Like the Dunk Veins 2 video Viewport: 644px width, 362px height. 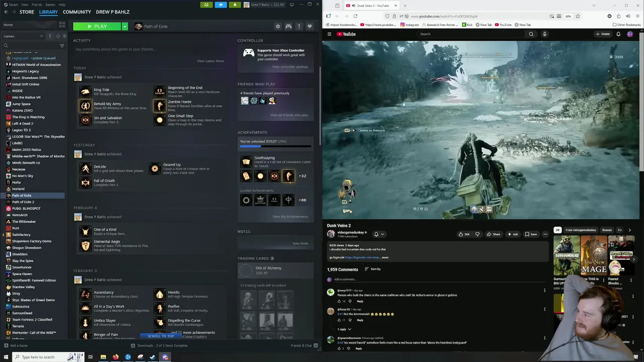click(463, 234)
